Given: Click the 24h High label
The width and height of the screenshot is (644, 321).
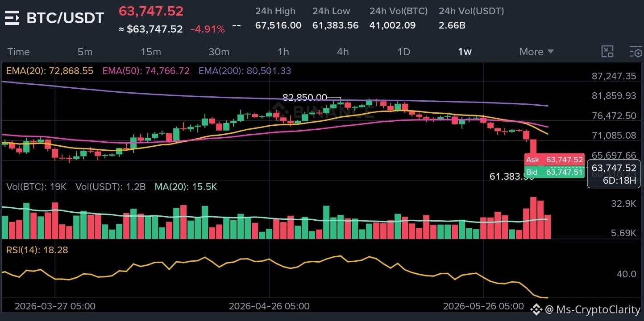Looking at the screenshot, I should 275,11.
